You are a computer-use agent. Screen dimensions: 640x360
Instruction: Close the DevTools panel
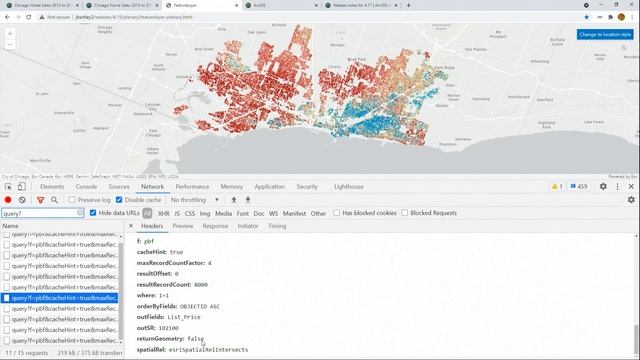point(631,187)
